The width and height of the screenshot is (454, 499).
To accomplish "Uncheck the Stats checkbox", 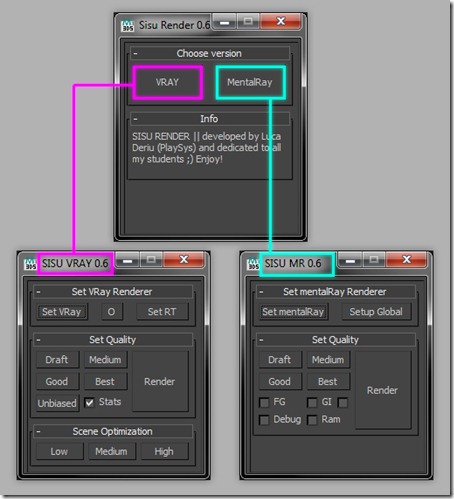I will [x=89, y=402].
